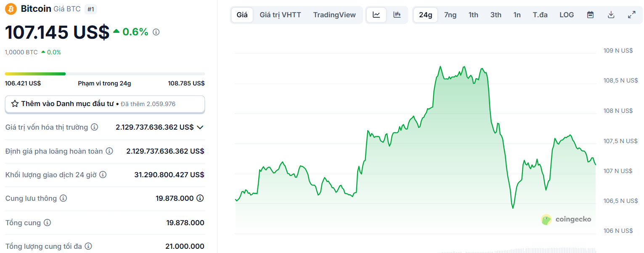Open the TradingView chart tab

(334, 15)
